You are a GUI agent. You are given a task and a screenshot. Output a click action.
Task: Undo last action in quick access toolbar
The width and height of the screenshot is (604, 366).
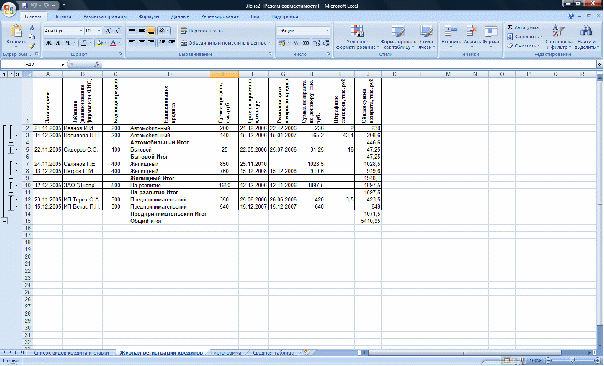tap(34, 6)
